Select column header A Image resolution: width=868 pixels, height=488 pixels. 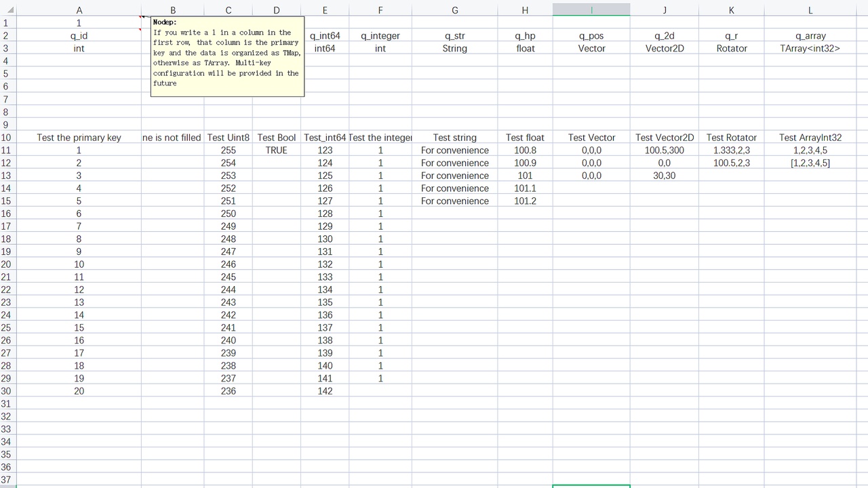click(x=79, y=9)
